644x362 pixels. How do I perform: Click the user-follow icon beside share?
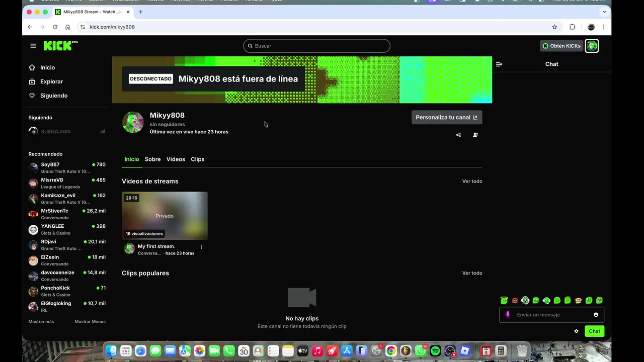click(x=475, y=135)
